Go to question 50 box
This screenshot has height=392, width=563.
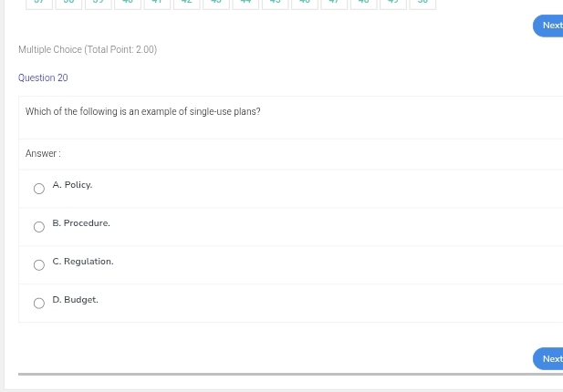point(421,3)
